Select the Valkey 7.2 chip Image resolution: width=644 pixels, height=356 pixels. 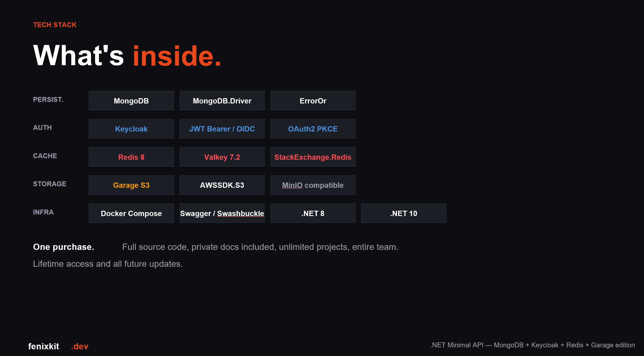pyautogui.click(x=222, y=157)
